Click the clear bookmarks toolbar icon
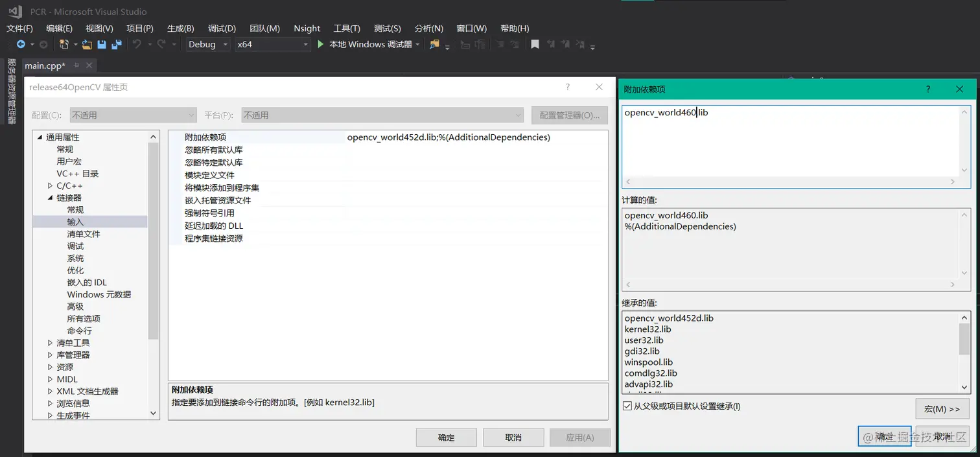 [x=580, y=44]
